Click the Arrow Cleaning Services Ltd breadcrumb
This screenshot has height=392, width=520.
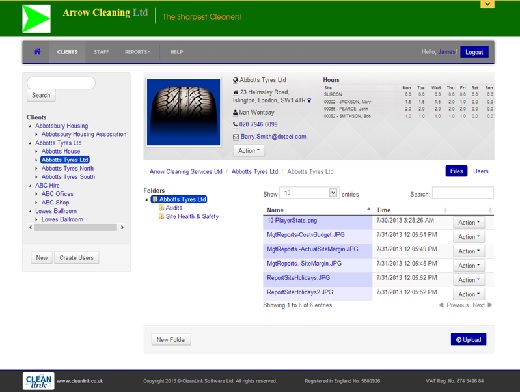point(186,172)
